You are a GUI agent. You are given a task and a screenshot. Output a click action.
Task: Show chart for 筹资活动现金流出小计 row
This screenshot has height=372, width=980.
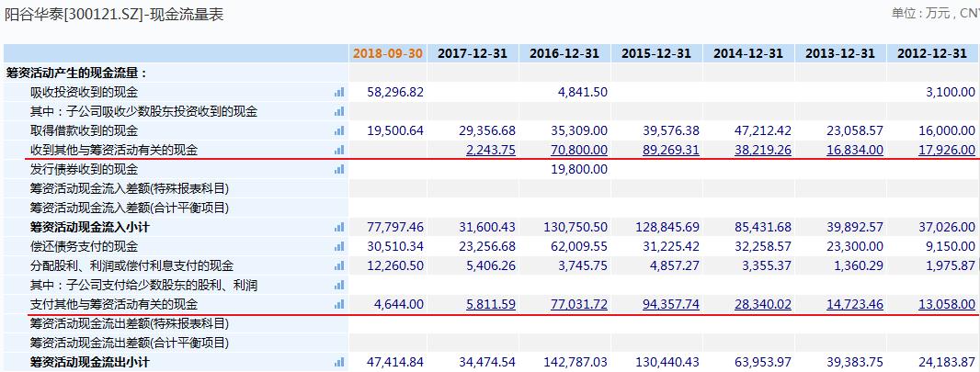338,362
